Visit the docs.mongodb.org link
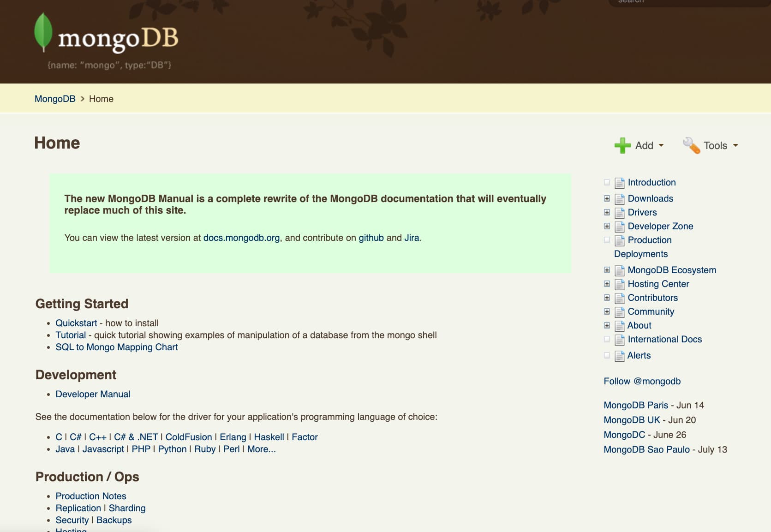The height and width of the screenshot is (532, 771). (x=241, y=238)
